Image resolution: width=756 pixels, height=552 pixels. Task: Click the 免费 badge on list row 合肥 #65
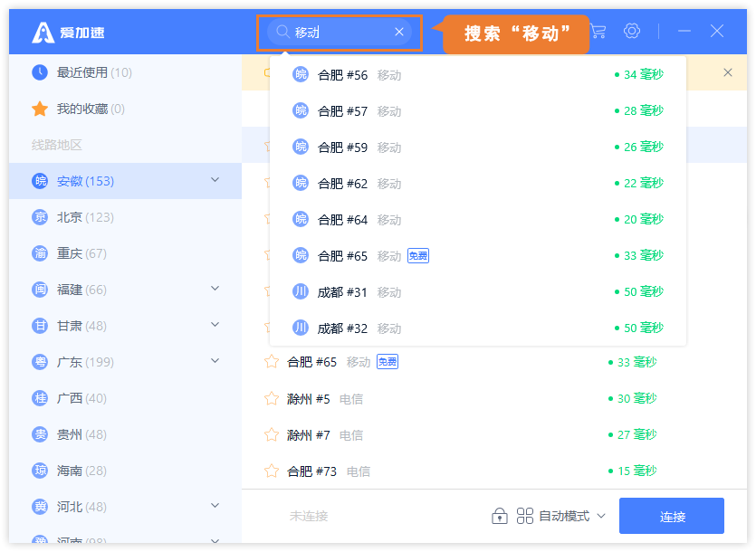pyautogui.click(x=388, y=362)
